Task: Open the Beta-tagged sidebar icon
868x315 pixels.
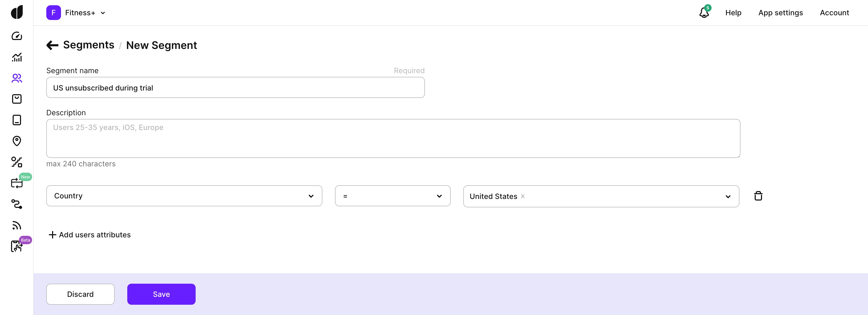Action: 17,246
